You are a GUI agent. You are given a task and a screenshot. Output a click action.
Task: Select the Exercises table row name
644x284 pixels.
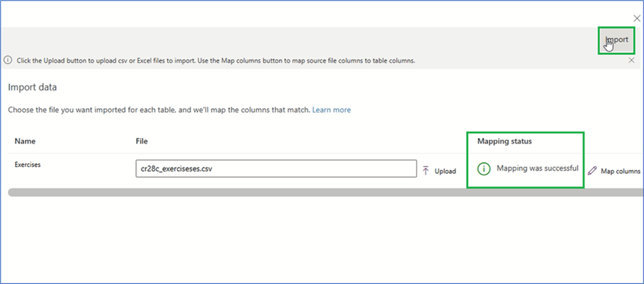coord(28,164)
